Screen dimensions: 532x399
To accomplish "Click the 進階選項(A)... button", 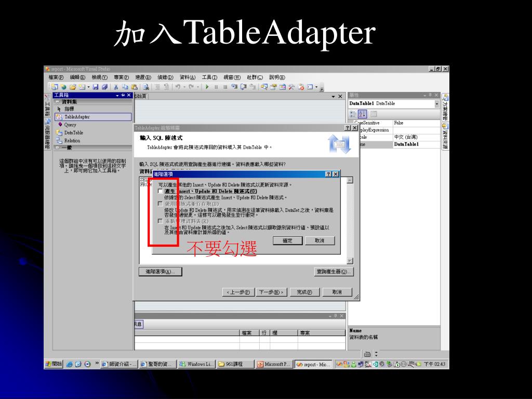I will pos(160,271).
